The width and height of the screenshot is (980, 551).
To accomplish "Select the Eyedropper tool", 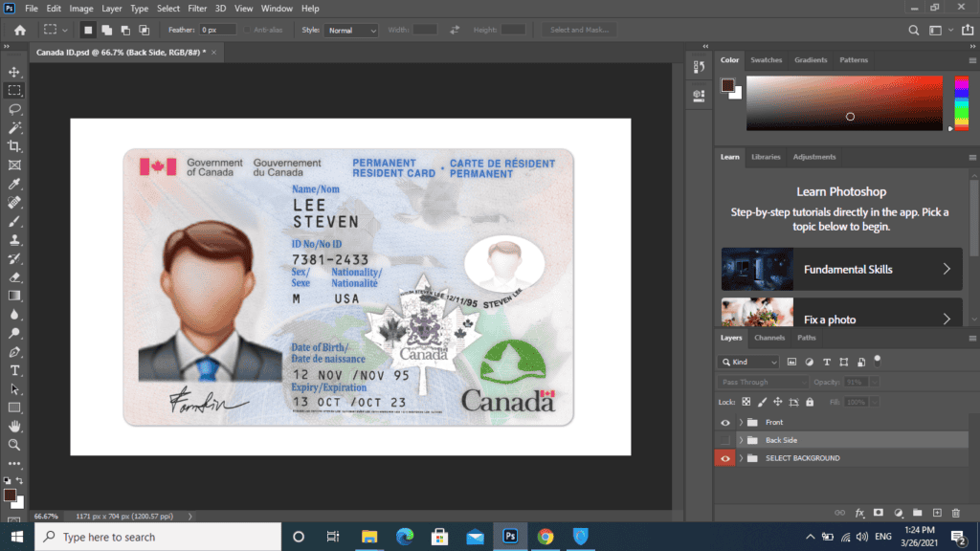I will coord(13,183).
